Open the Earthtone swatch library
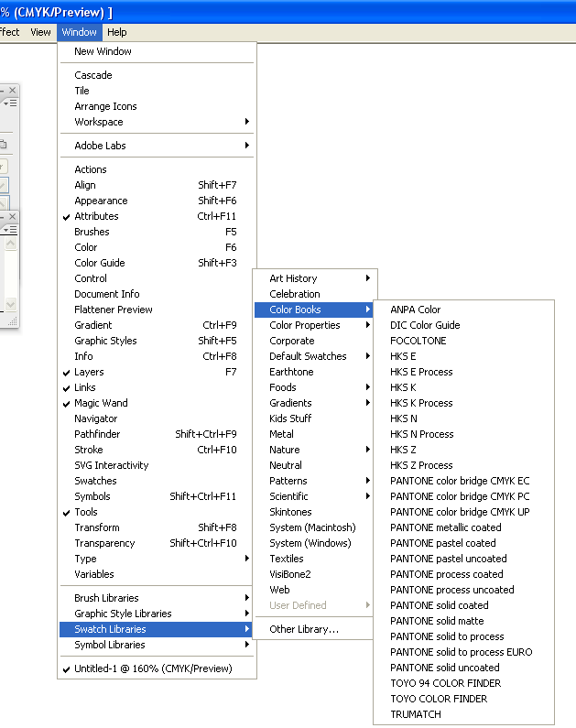This screenshot has height=728, width=576. [x=314, y=372]
